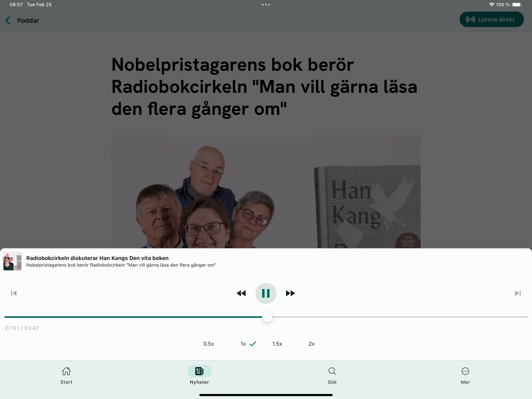
Task: Tap the episode thumbnail in player
Action: pos(13,261)
